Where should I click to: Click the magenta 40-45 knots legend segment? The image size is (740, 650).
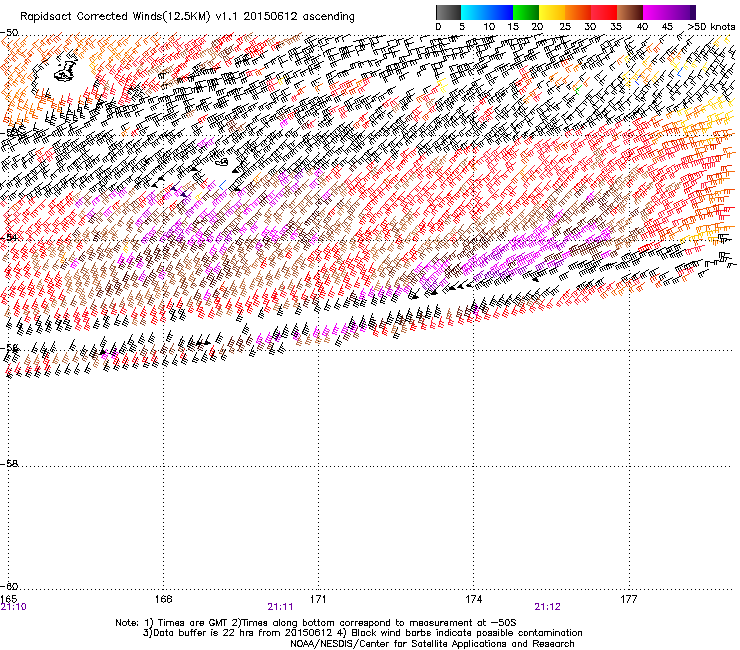(x=656, y=12)
